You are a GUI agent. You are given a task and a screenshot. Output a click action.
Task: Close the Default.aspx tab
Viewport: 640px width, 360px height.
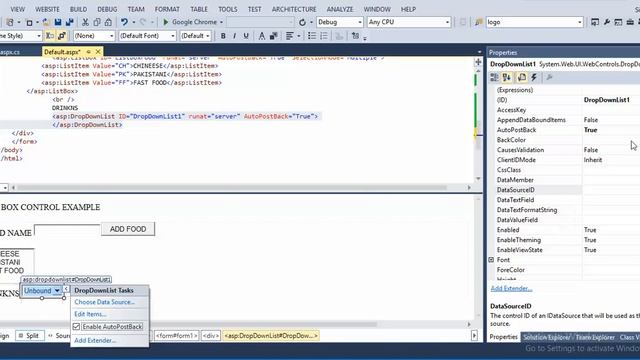pyautogui.click(x=98, y=52)
